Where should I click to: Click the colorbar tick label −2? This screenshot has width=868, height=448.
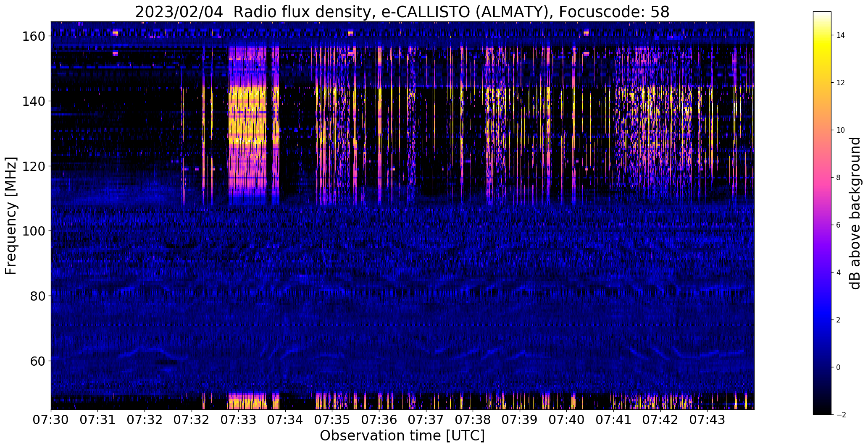841,415
